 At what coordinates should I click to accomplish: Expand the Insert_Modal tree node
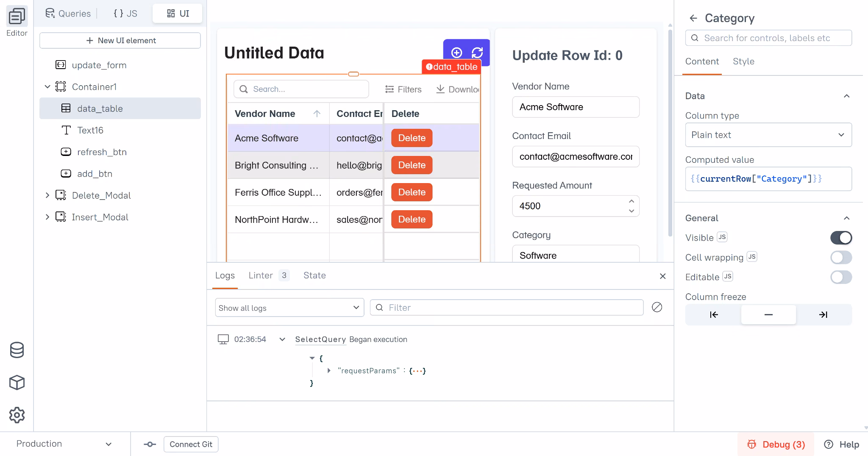47,217
